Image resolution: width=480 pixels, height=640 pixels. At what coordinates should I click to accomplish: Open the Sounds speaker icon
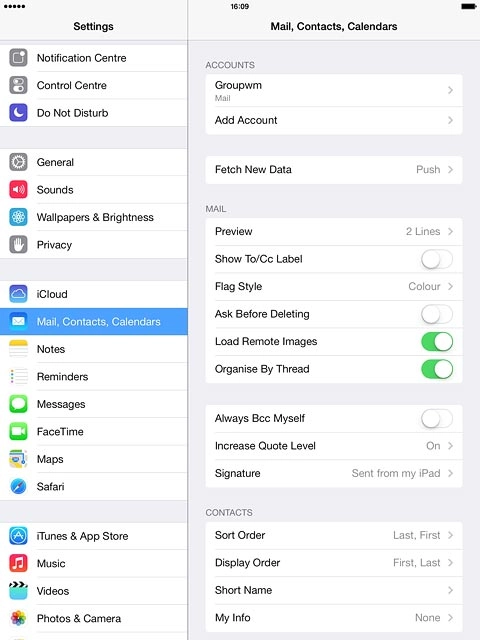pyautogui.click(x=18, y=189)
